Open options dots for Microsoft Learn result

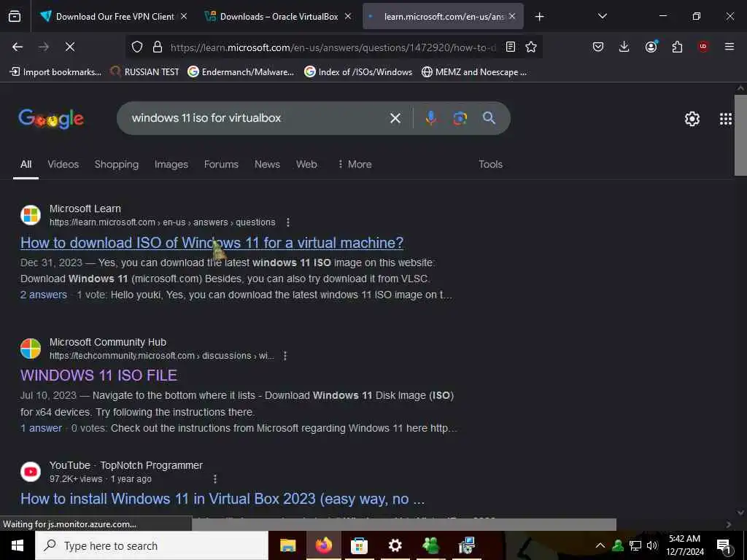tap(287, 222)
